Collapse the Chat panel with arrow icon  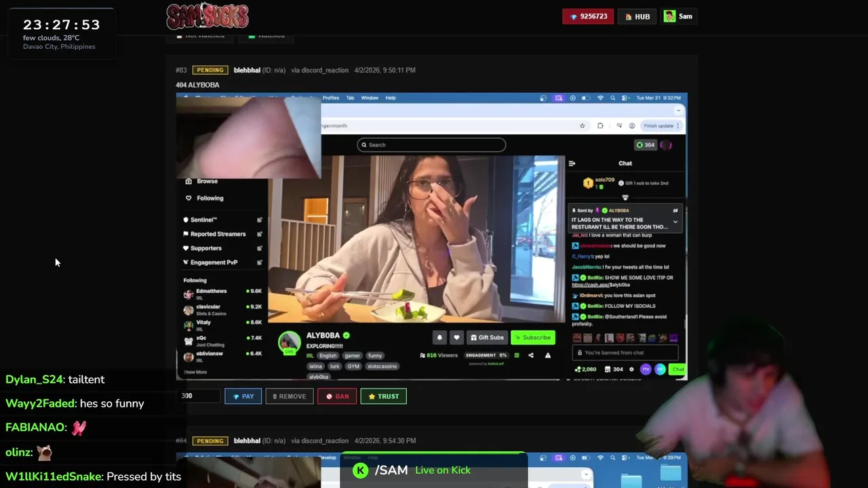572,163
